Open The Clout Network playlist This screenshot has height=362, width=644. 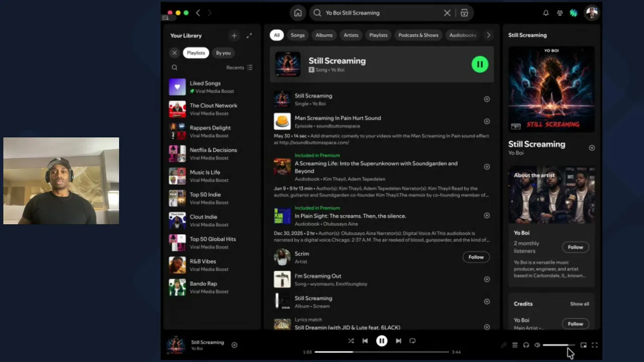(x=212, y=109)
